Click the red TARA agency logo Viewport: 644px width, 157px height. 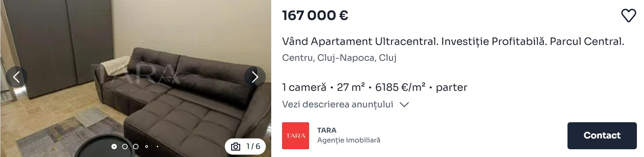pos(296,136)
